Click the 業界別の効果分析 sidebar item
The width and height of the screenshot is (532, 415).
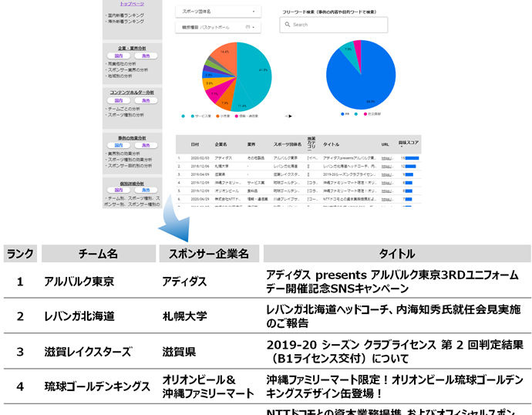(x=123, y=154)
